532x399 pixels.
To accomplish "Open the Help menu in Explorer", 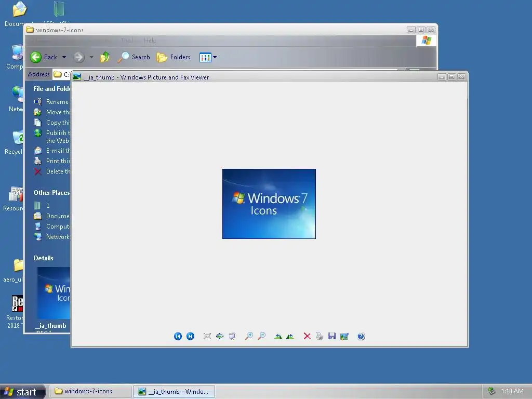I will (x=150, y=41).
